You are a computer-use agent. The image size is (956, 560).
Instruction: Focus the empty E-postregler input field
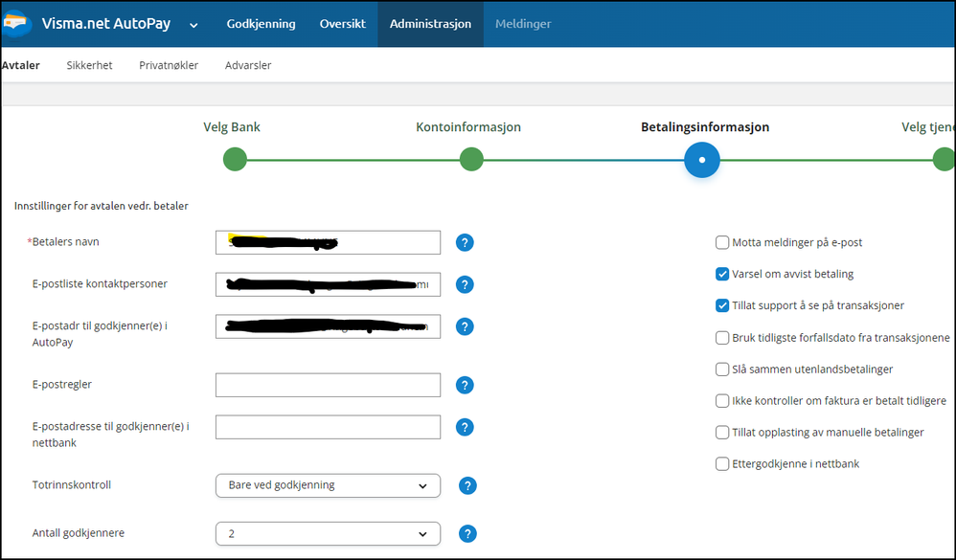[328, 385]
